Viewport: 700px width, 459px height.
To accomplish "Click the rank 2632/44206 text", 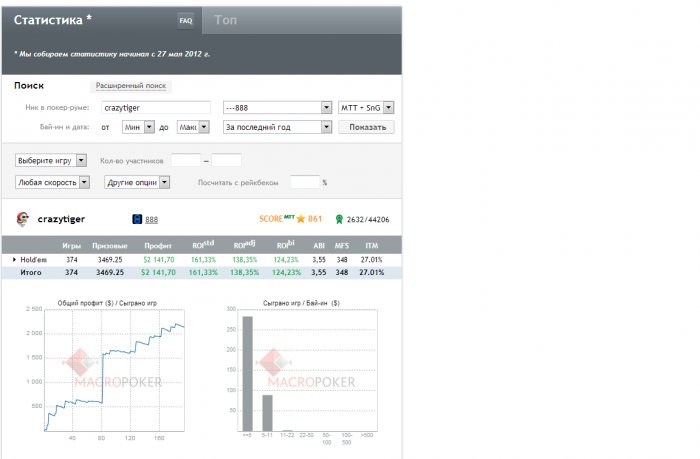I will 368,219.
